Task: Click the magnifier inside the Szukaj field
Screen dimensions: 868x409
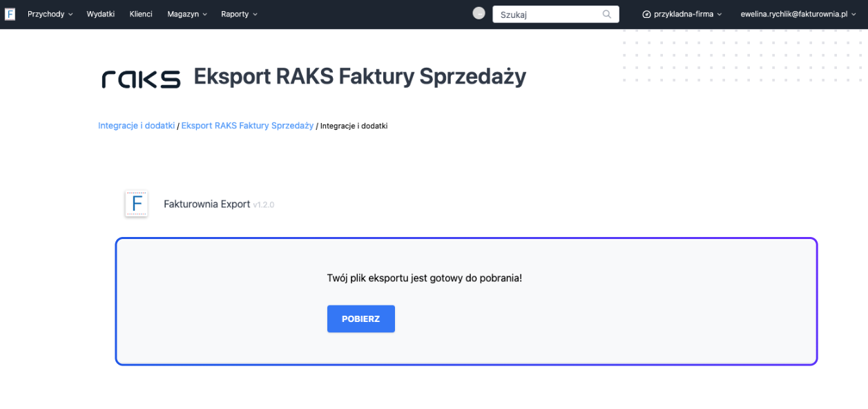Action: (x=606, y=14)
